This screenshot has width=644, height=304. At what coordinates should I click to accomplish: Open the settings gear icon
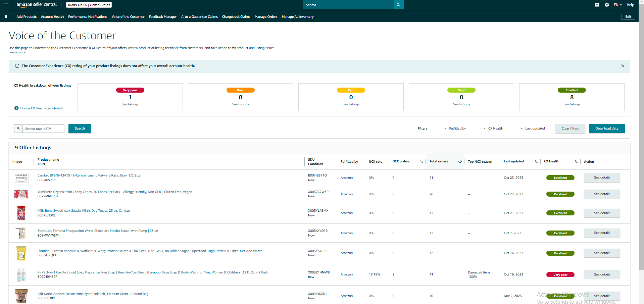click(x=607, y=5)
